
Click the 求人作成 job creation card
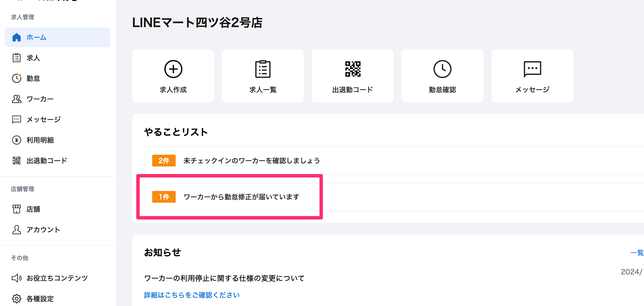(173, 76)
